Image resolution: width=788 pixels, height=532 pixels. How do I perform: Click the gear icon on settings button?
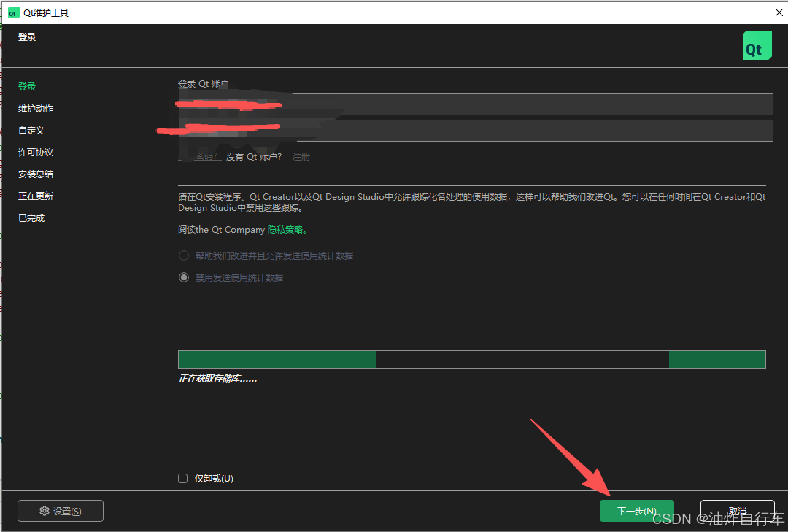coord(45,511)
